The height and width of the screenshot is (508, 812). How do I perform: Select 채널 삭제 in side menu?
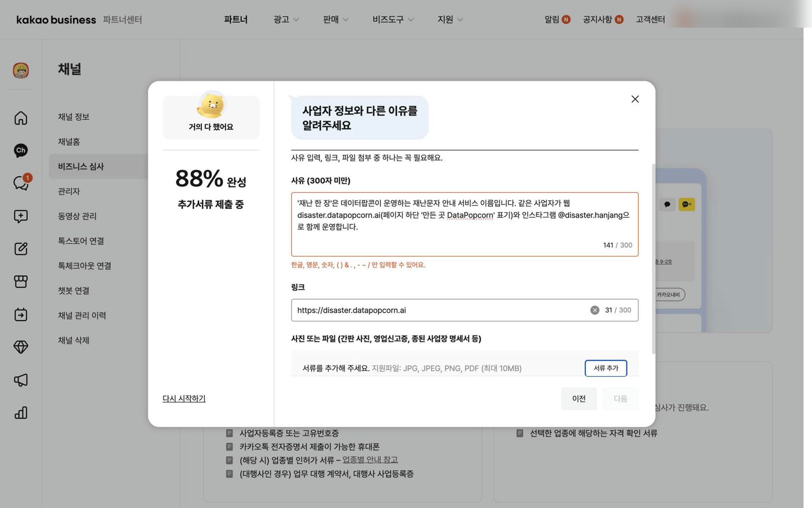74,340
